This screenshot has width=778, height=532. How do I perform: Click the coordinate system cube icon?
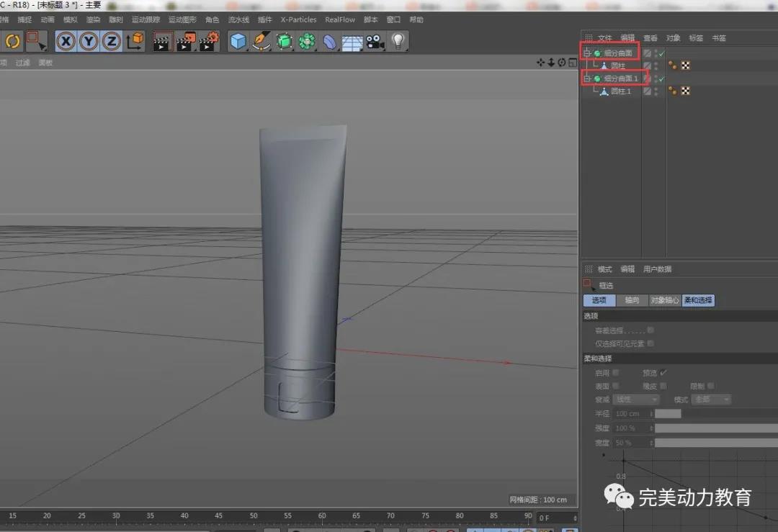click(x=135, y=41)
